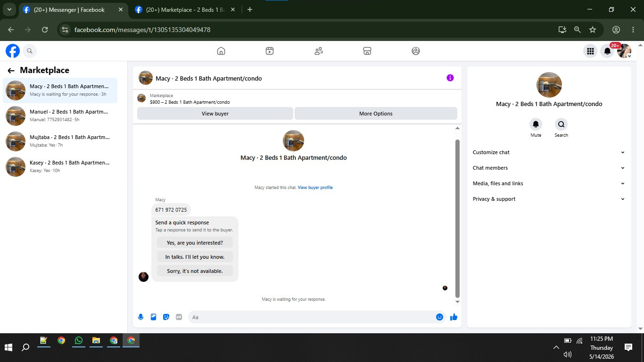This screenshot has height=362, width=644.
Task: Open WhatsApp from the taskbar
Action: tap(78, 341)
